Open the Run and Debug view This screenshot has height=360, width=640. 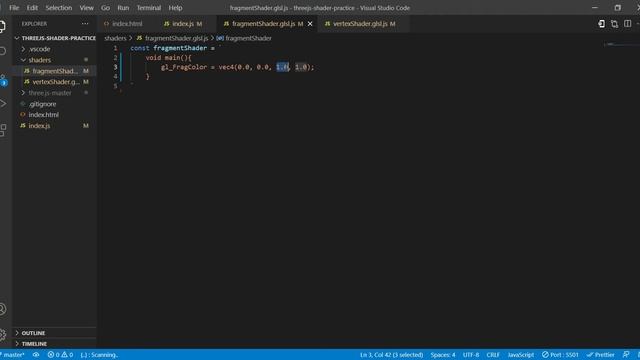[3, 104]
